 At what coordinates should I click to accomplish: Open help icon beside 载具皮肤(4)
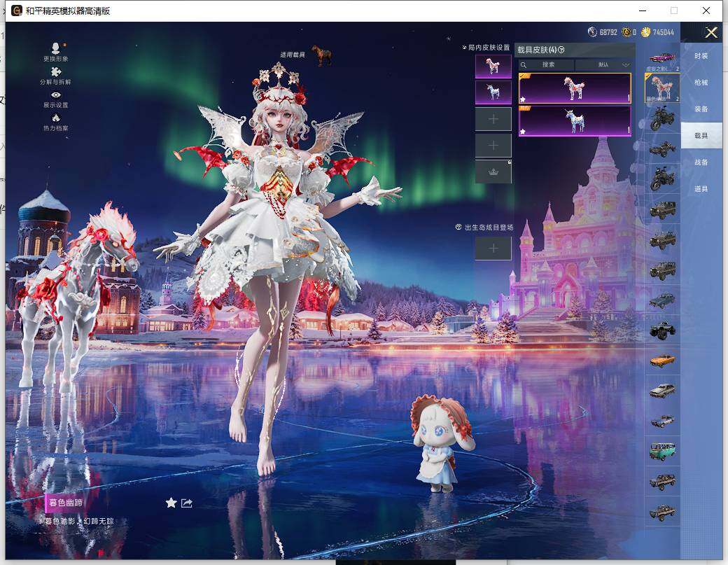click(561, 50)
